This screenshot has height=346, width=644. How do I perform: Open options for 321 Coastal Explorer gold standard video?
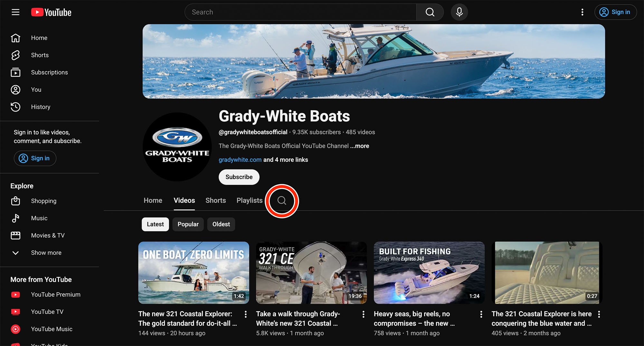point(246,314)
